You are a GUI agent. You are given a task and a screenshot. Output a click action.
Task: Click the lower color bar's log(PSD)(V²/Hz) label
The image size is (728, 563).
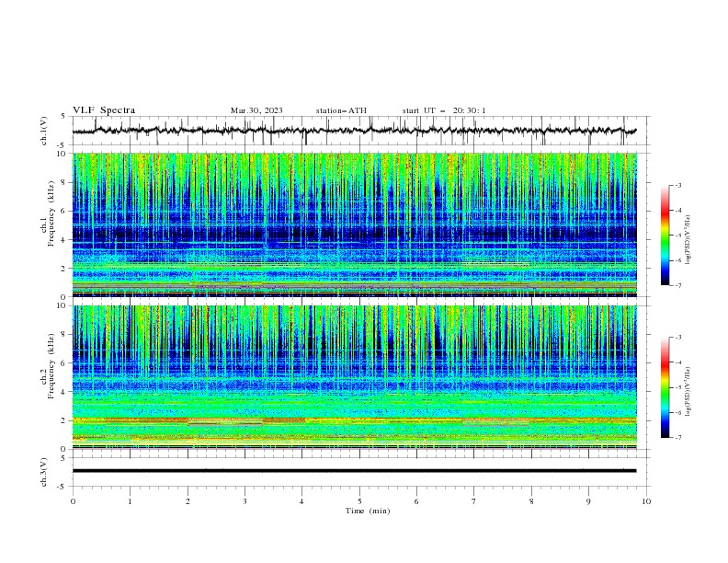coord(688,391)
